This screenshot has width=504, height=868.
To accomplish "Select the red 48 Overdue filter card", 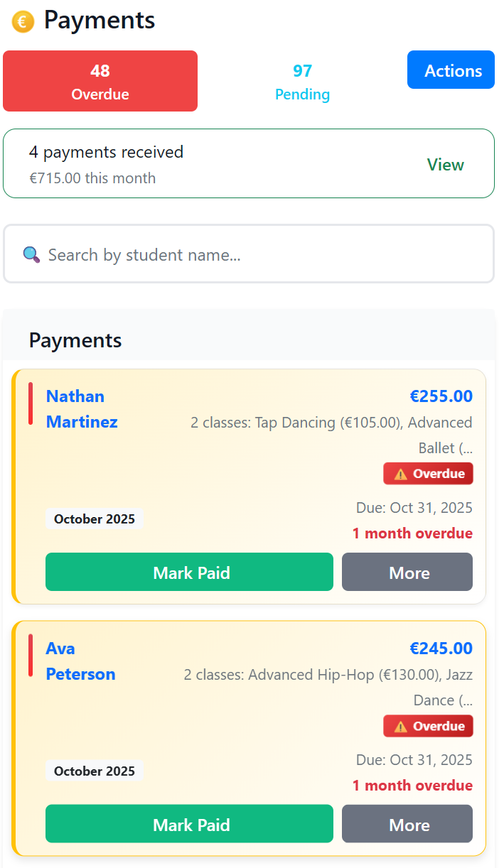I will 100,81.
